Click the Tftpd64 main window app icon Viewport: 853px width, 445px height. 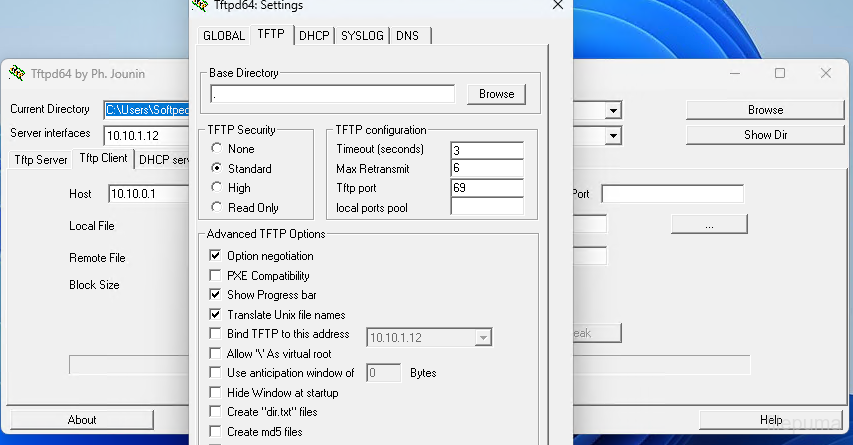17,73
